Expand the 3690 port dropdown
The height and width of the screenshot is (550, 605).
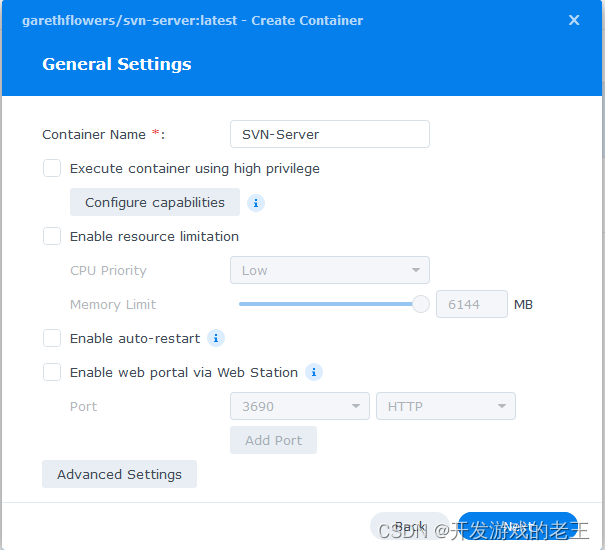(300, 406)
